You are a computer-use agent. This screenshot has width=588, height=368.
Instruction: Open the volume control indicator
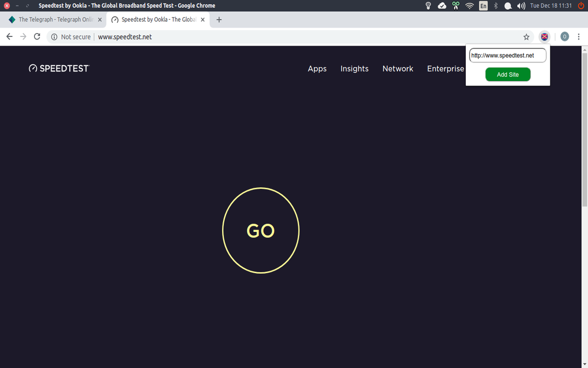tap(521, 6)
